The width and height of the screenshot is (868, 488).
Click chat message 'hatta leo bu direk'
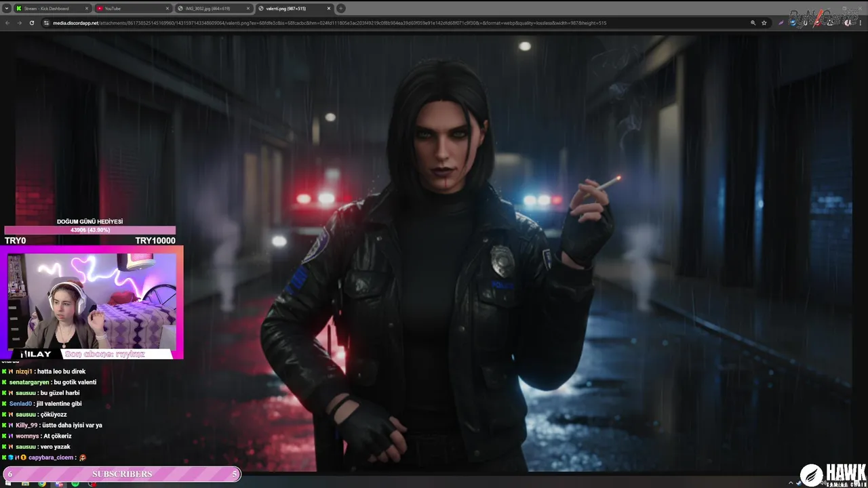61,371
